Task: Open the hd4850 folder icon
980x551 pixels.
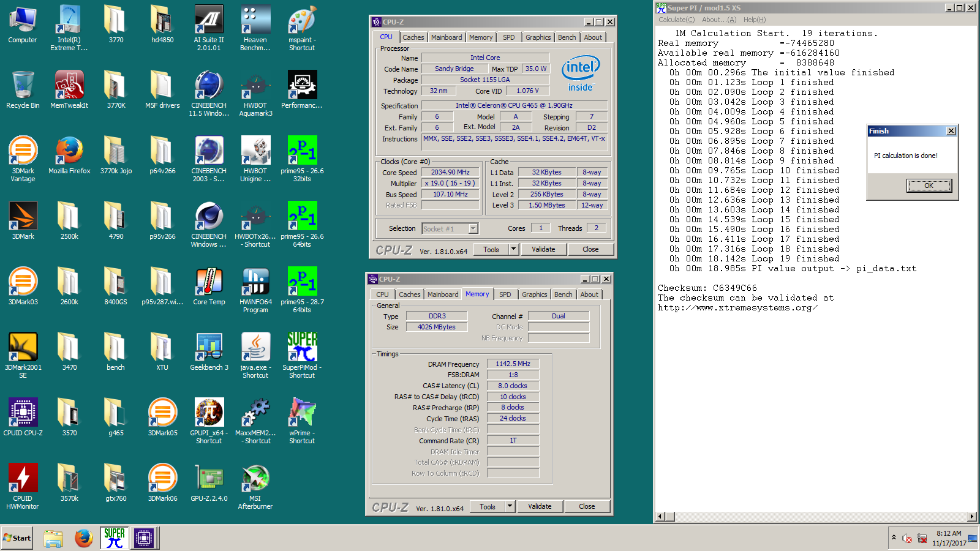Action: [162, 24]
